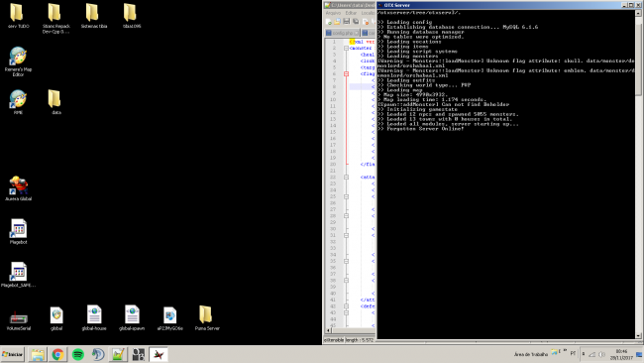The width and height of the screenshot is (644, 363).
Task: Click the Save All icon in Notepad++ toolbar
Action: (x=356, y=22)
